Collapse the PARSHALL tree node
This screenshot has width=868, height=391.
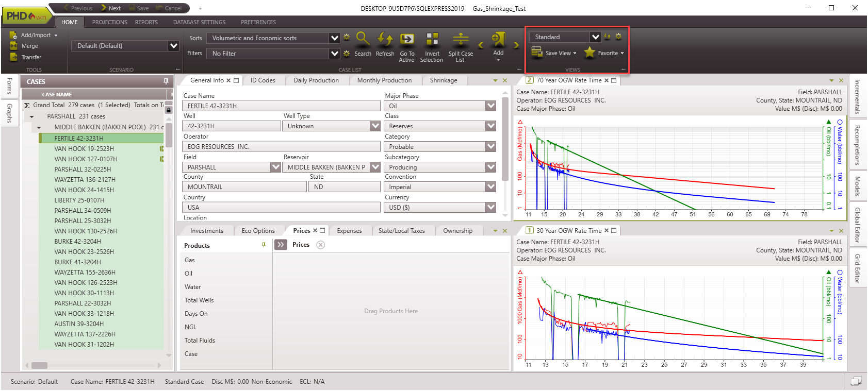(x=32, y=116)
